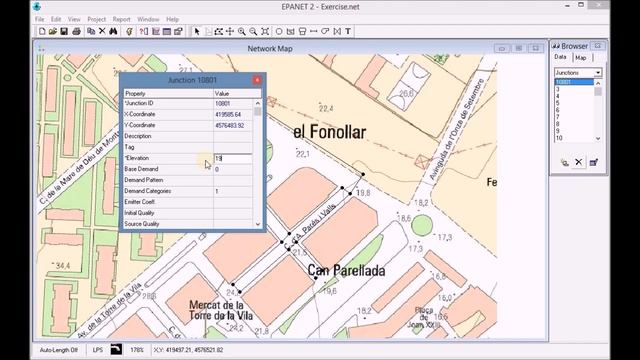Select the Add Pipe tool

pyautogui.click(x=313, y=31)
